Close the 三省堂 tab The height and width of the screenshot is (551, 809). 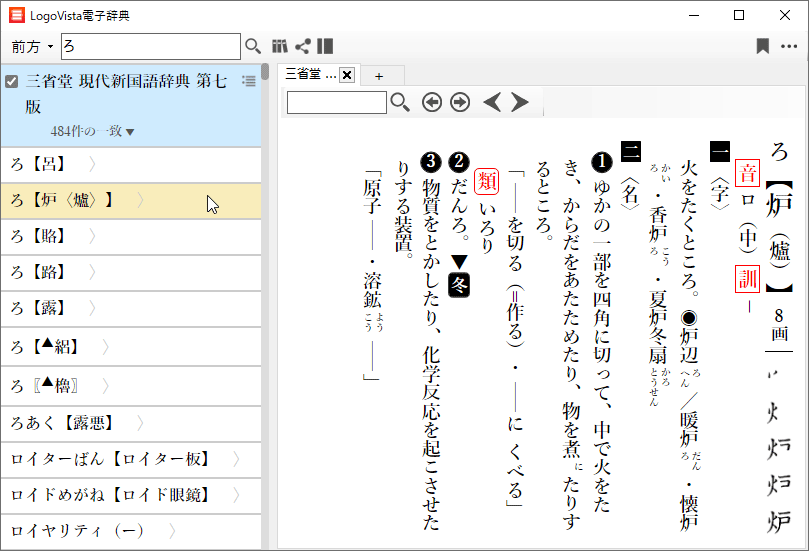point(347,75)
